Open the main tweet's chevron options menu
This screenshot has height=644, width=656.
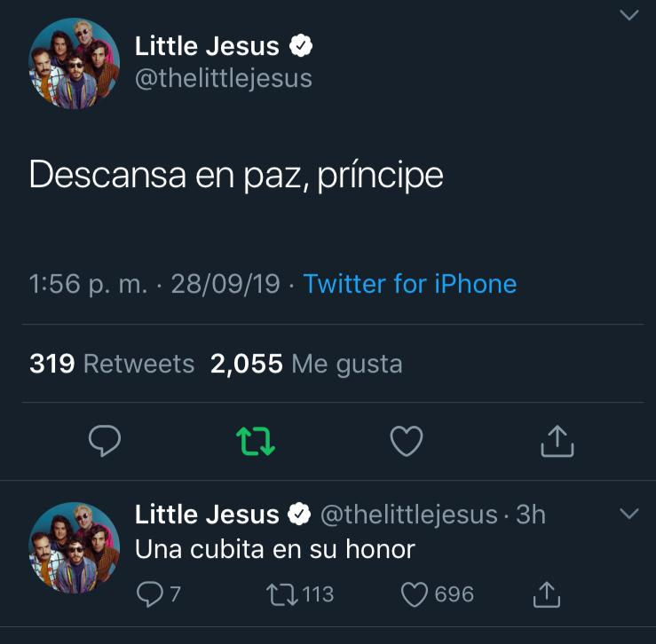point(628,15)
